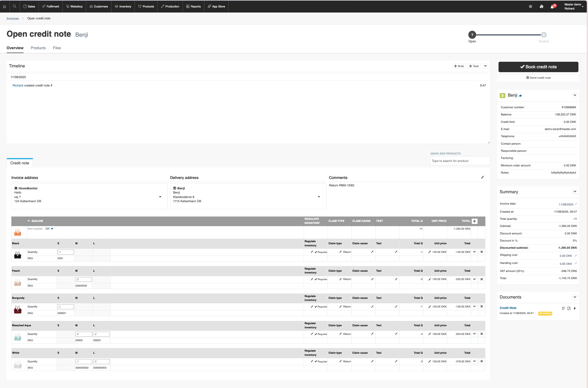Switch to the Products tab
This screenshot has height=388, width=588.
pyautogui.click(x=38, y=48)
